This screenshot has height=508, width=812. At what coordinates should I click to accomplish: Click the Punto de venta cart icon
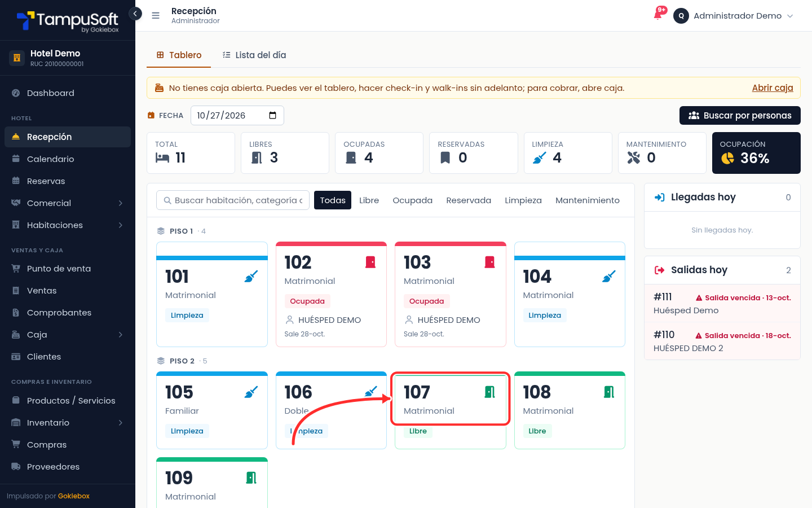16,269
